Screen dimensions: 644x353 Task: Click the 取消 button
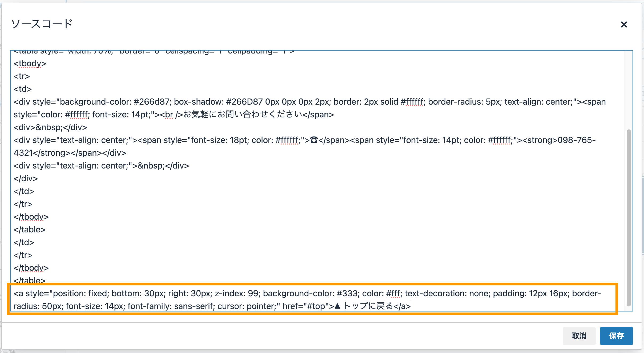point(579,336)
